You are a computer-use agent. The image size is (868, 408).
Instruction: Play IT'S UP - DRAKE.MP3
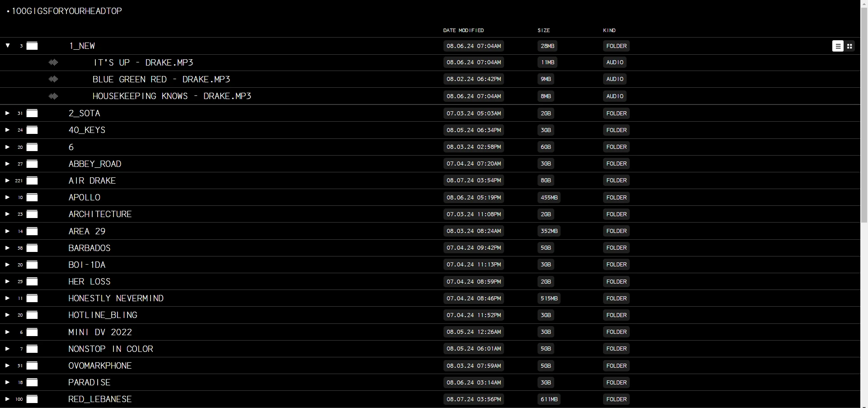pos(143,62)
